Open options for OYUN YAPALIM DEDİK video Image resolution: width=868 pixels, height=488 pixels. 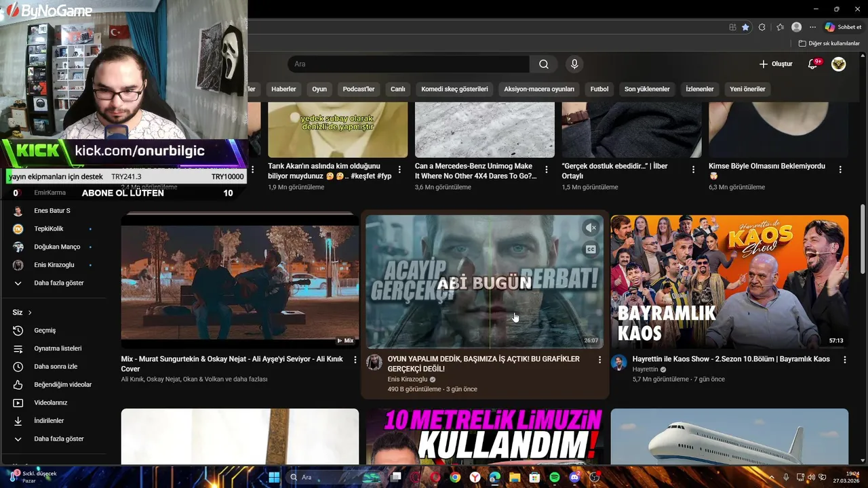(599, 360)
